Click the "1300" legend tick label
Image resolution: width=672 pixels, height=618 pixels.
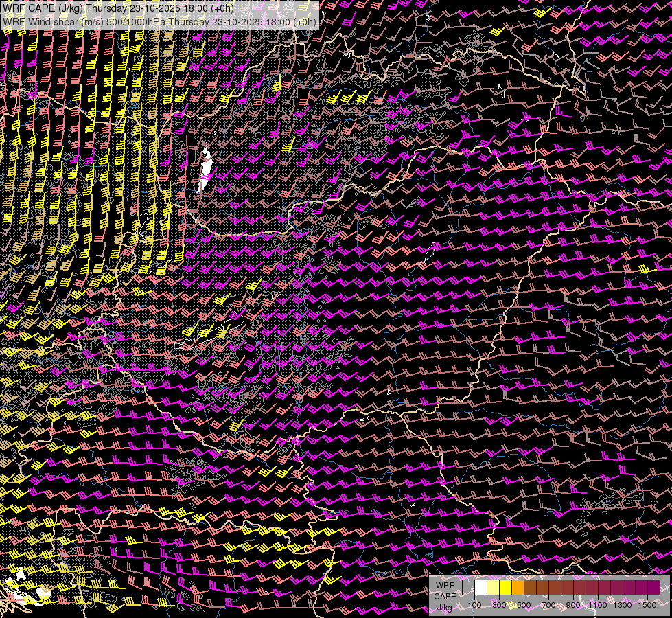tap(623, 605)
